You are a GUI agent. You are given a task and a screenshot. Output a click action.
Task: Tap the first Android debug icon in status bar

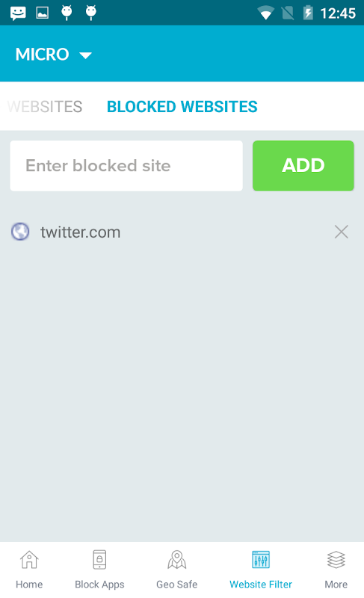tap(67, 13)
